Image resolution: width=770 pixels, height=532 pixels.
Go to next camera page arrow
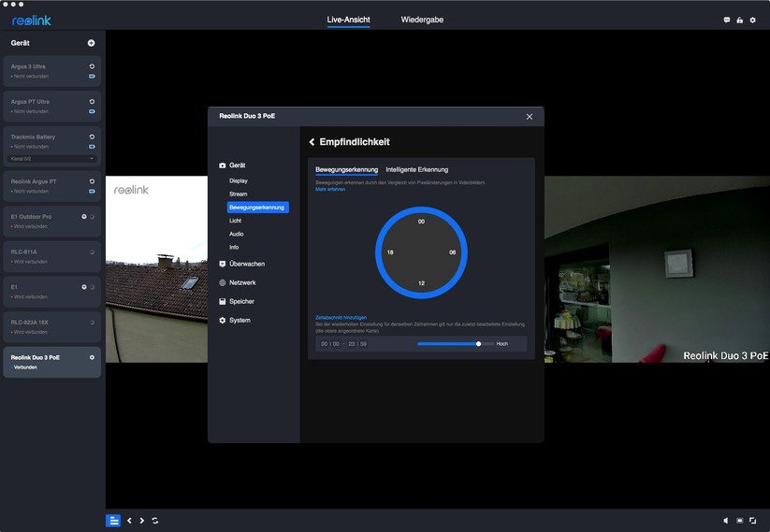click(x=141, y=521)
